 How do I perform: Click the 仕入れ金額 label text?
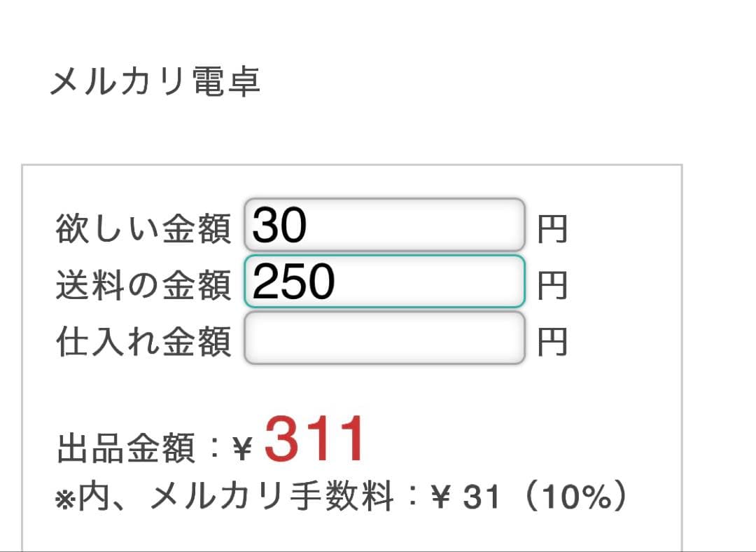[x=143, y=342]
